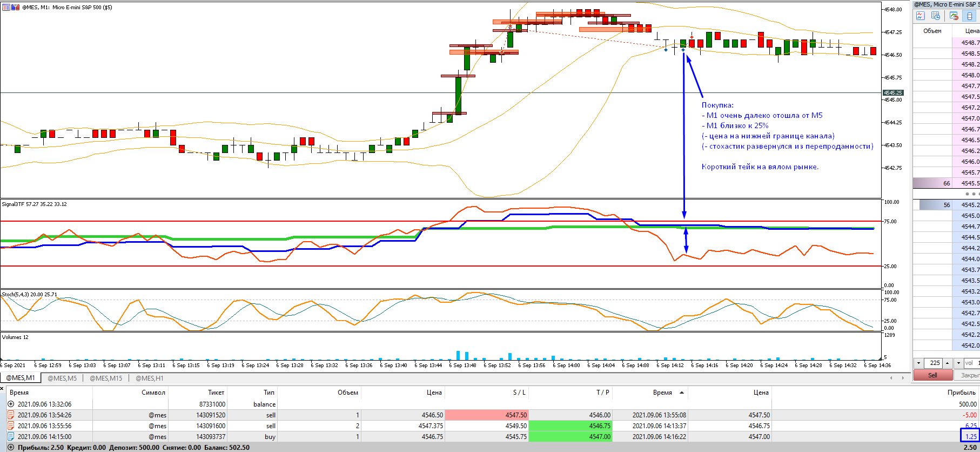Click the 225 stop level input field
980x452 pixels.
point(934,363)
